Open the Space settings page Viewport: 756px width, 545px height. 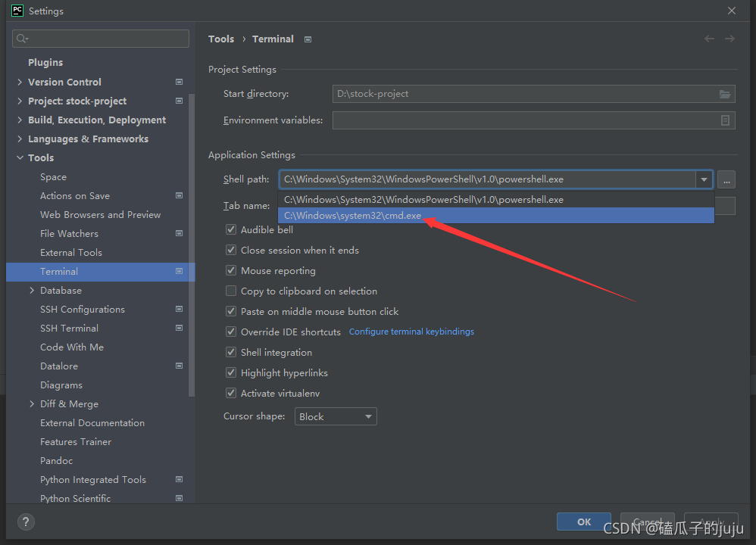pyautogui.click(x=53, y=177)
